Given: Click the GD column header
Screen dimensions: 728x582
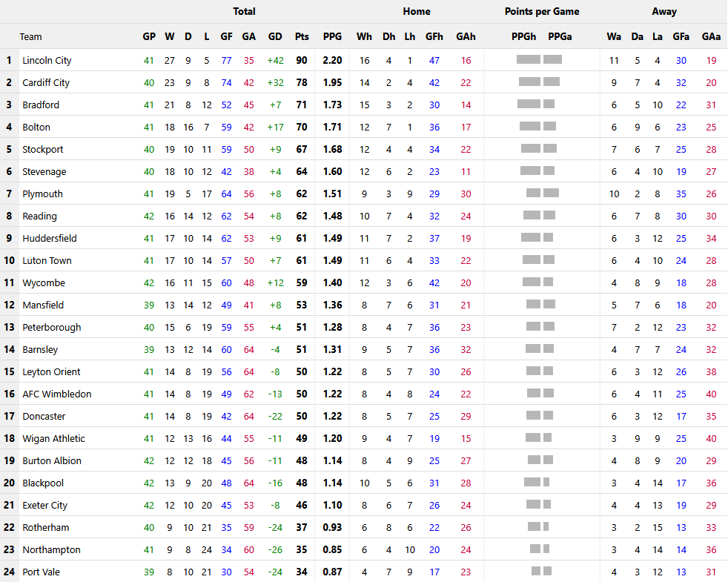Looking at the screenshot, I should coord(275,36).
